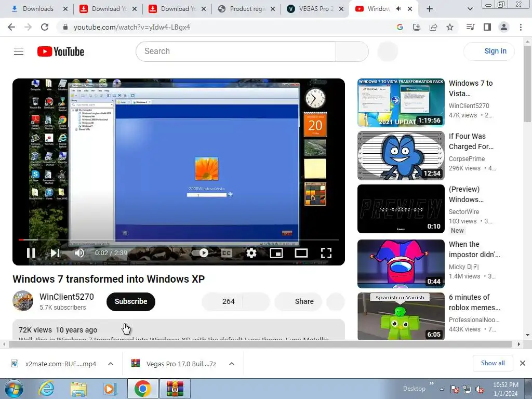Screen dimensions: 532x399
Task: Launch Internet Explorer from taskbar
Action: (x=46, y=389)
